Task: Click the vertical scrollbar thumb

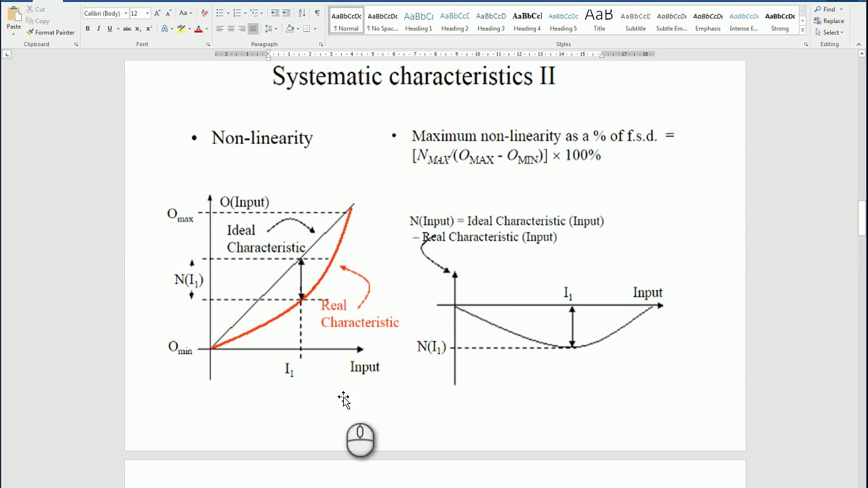Action: click(x=862, y=218)
